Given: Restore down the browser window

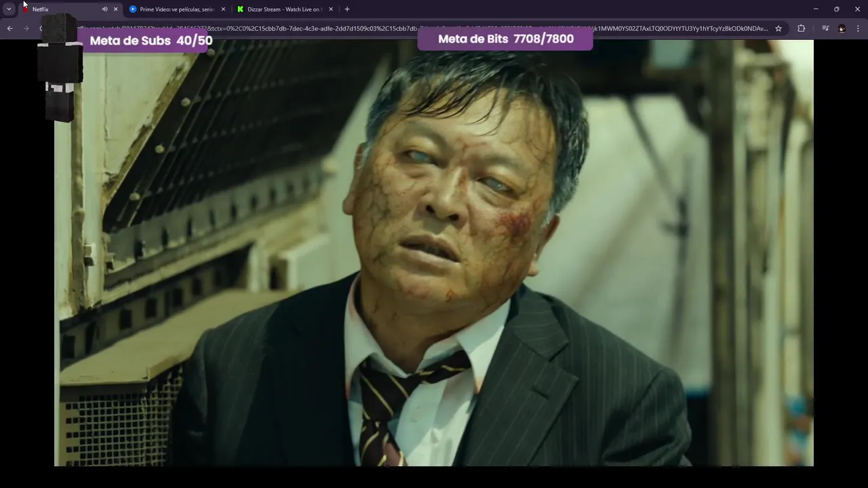Looking at the screenshot, I should tap(837, 9).
